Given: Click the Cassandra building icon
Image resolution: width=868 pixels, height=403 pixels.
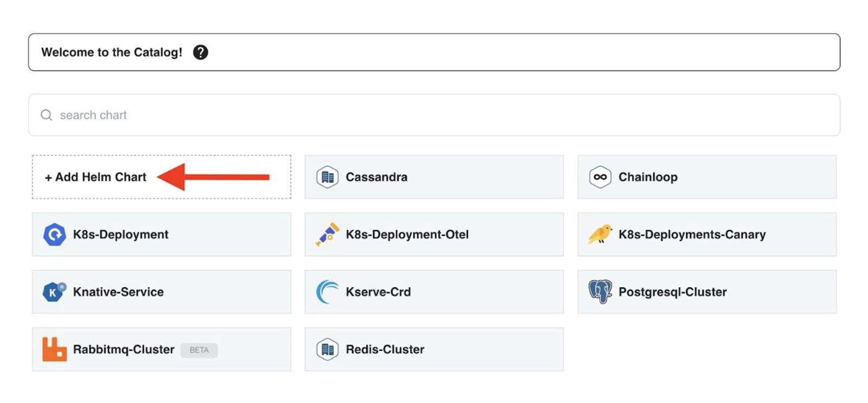Looking at the screenshot, I should point(327,177).
